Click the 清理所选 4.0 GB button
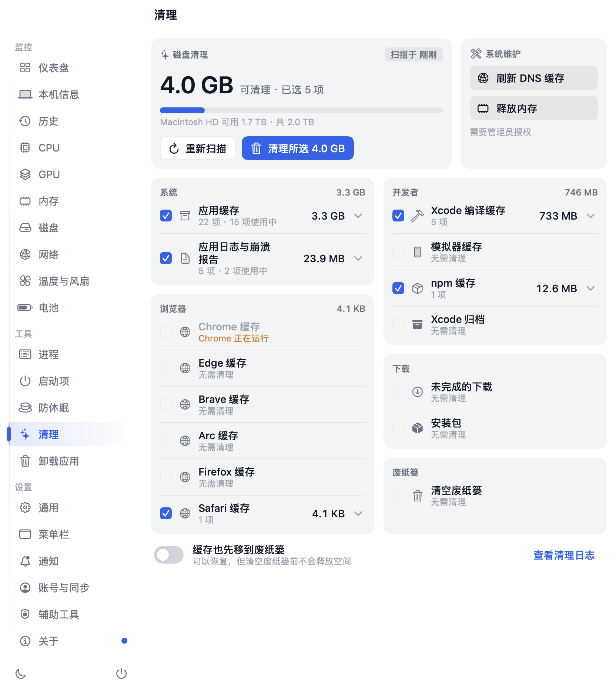 (298, 149)
